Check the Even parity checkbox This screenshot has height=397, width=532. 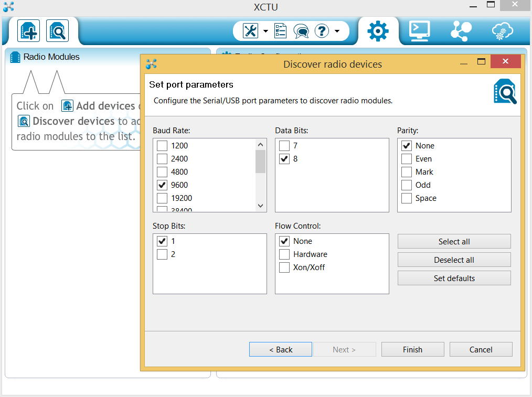tap(407, 159)
